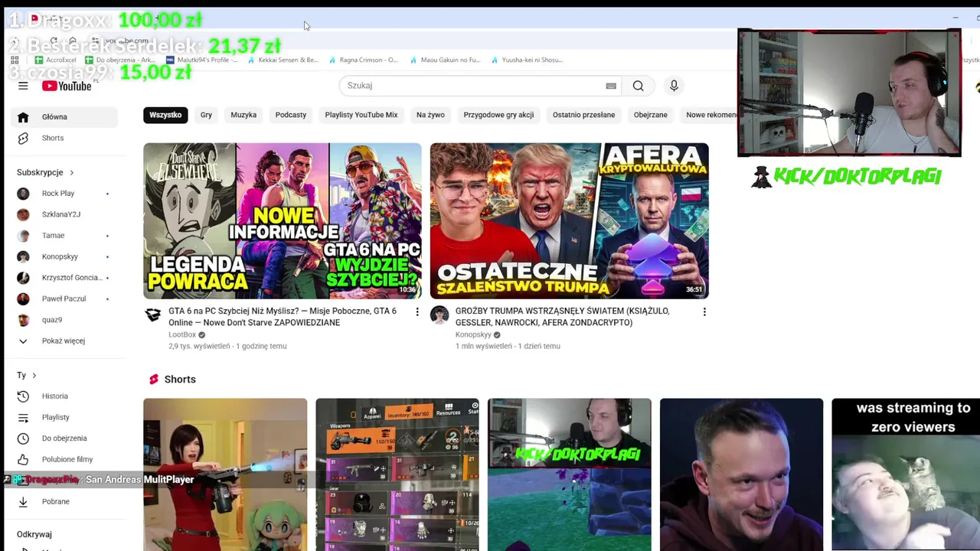Screen dimensions: 980x551
Task: Select the Na żywo filter chip
Action: (430, 115)
